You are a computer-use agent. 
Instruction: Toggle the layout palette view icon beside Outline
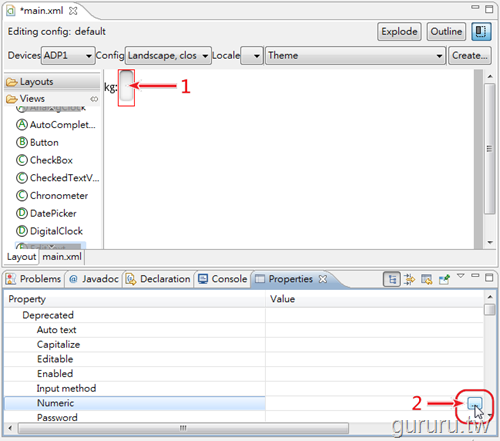click(481, 32)
